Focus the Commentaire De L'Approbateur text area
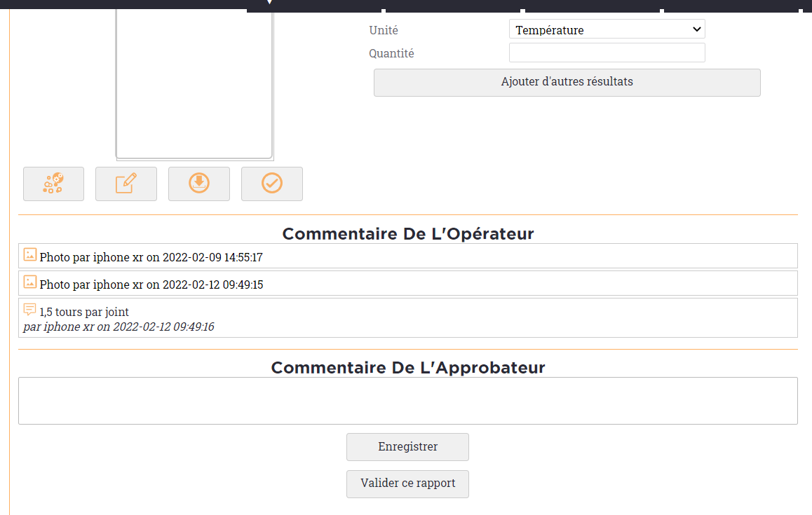 click(x=408, y=401)
